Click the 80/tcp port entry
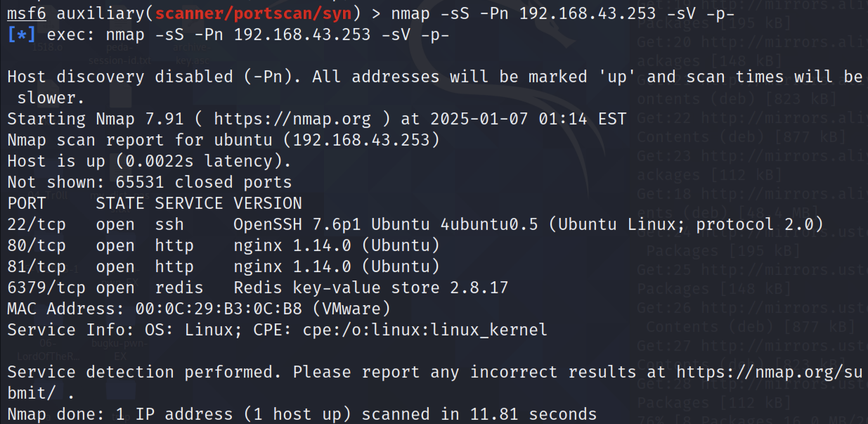The width and height of the screenshot is (868, 424). tap(37, 245)
